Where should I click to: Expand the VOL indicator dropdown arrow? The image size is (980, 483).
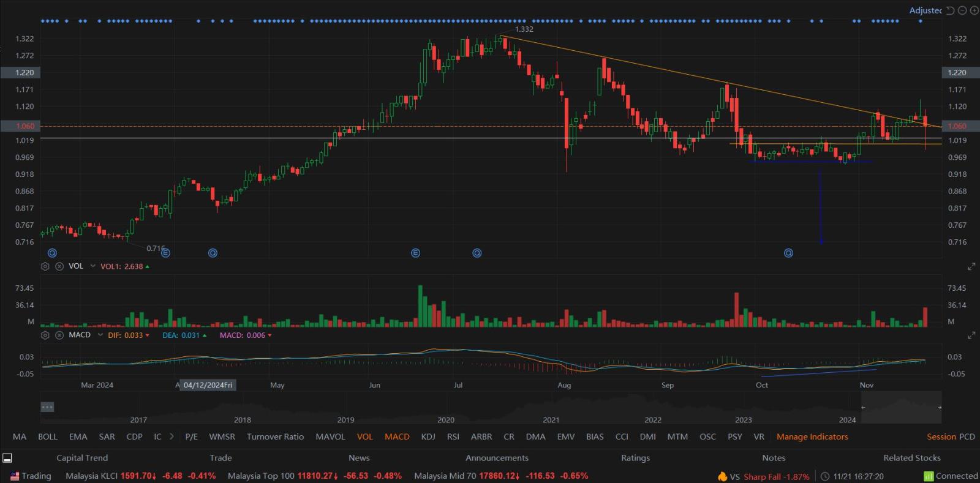tap(93, 266)
